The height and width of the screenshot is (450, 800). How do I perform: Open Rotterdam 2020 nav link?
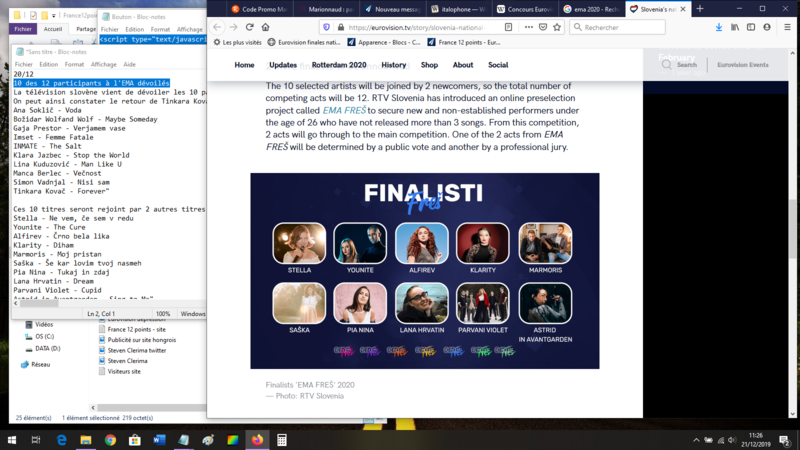click(339, 65)
